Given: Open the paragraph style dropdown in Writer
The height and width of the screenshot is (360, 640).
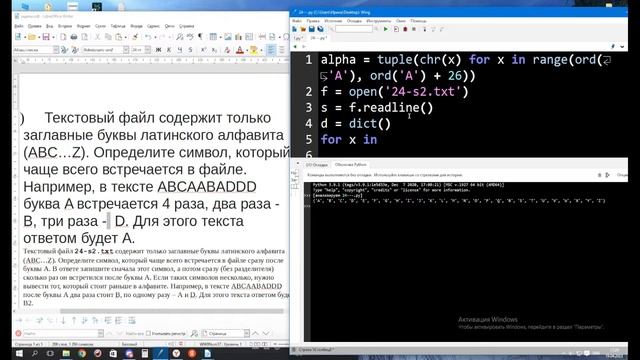Looking at the screenshot, I should 56,50.
